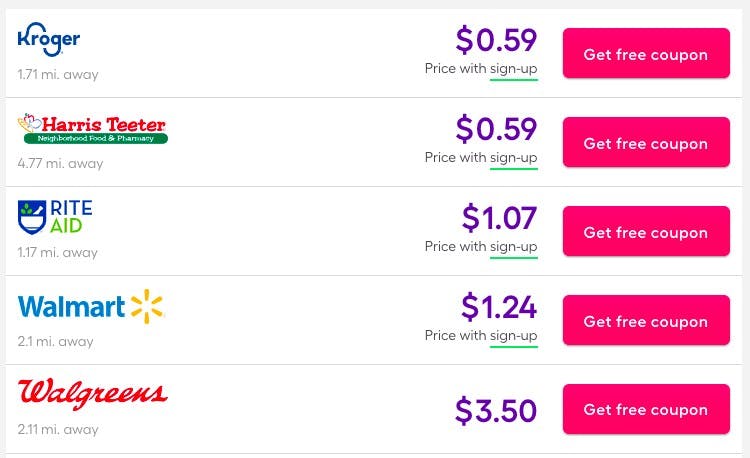The width and height of the screenshot is (750, 458).
Task: Select the $3.50 Walgreens price
Action: [x=496, y=410]
